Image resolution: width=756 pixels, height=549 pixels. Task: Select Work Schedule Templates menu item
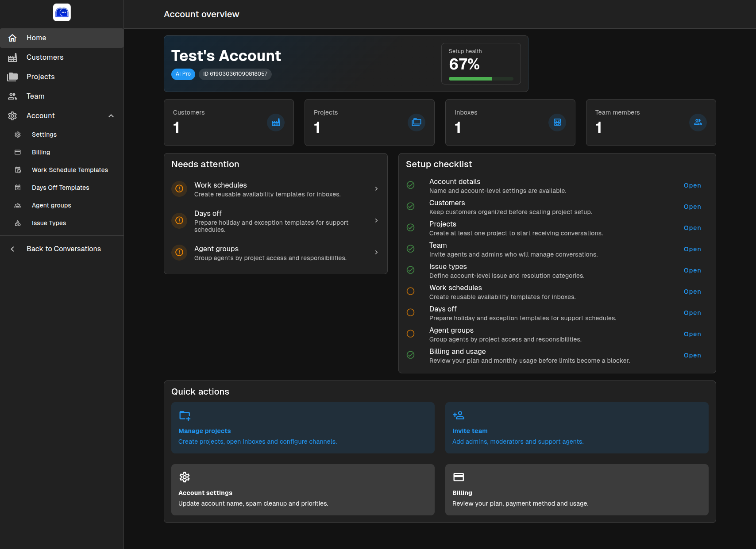pos(62,170)
